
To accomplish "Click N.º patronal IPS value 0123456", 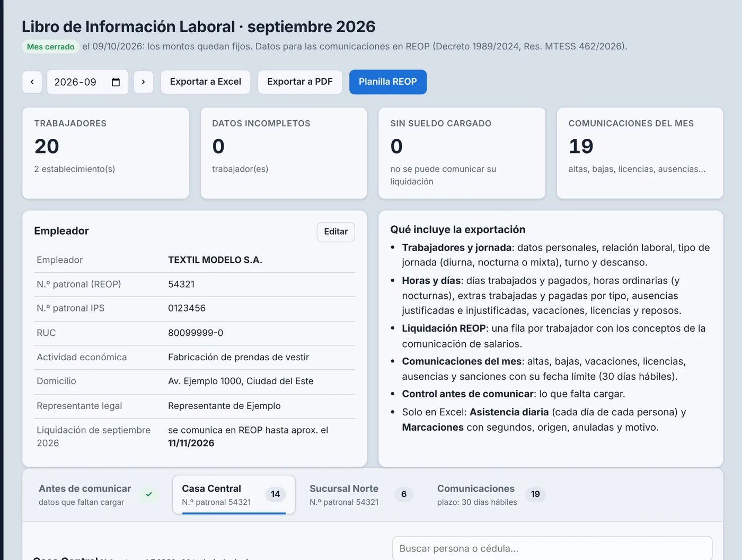I will pyautogui.click(x=187, y=308).
